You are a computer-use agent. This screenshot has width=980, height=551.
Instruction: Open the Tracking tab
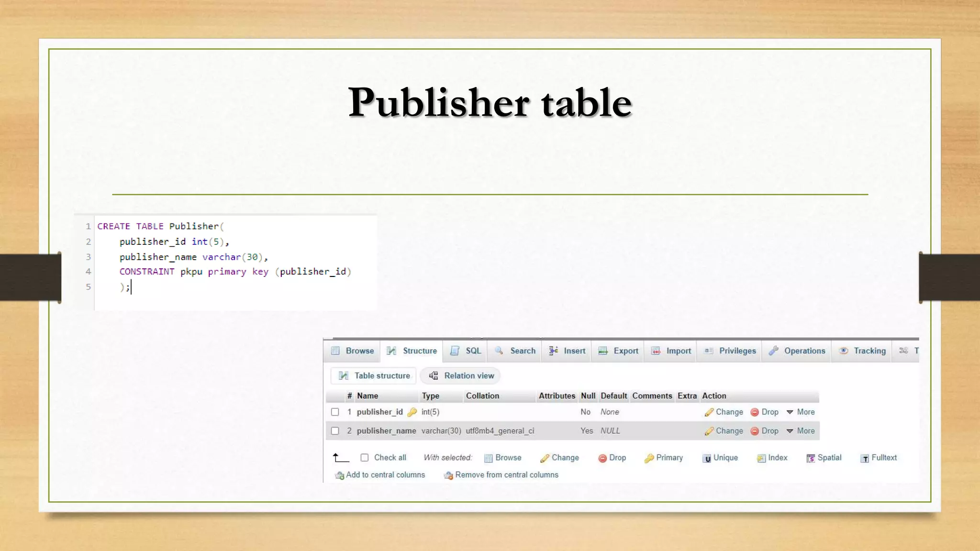pyautogui.click(x=862, y=351)
